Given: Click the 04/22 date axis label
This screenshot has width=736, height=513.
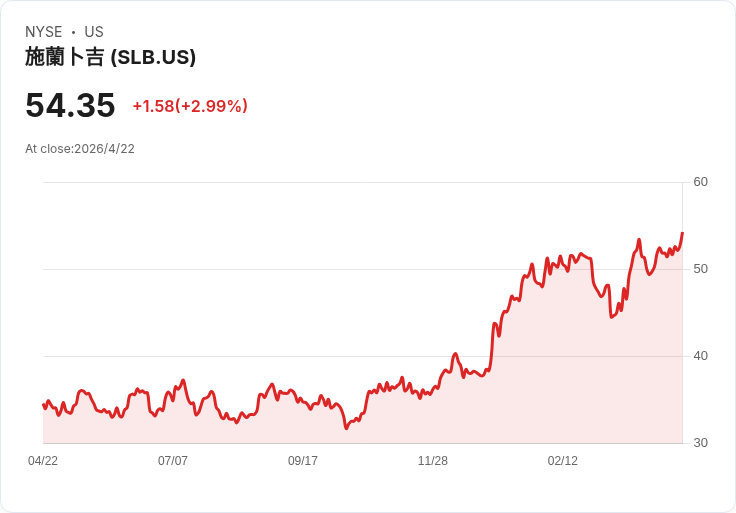Looking at the screenshot, I should click(x=43, y=461).
